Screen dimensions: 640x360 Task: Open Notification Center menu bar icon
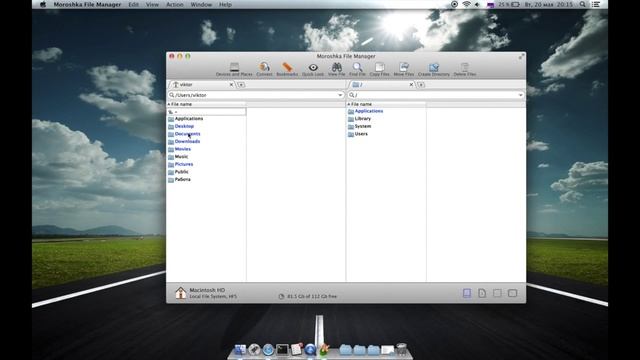tap(596, 4)
